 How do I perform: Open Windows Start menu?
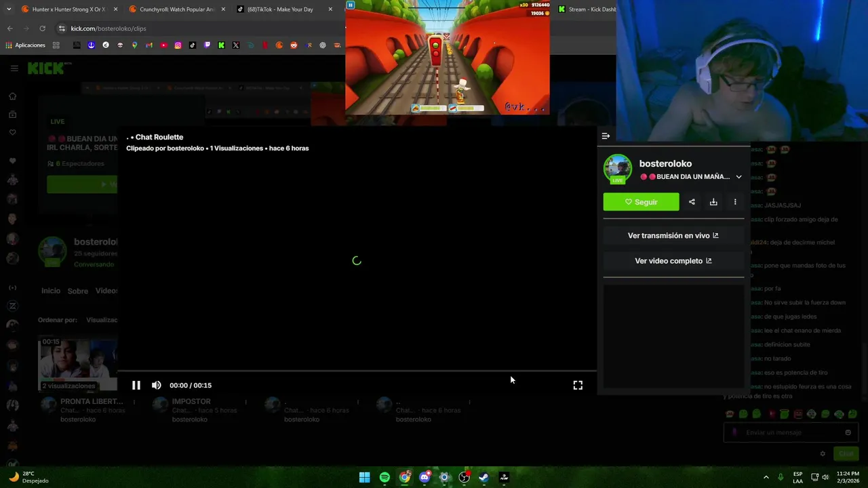click(x=364, y=477)
